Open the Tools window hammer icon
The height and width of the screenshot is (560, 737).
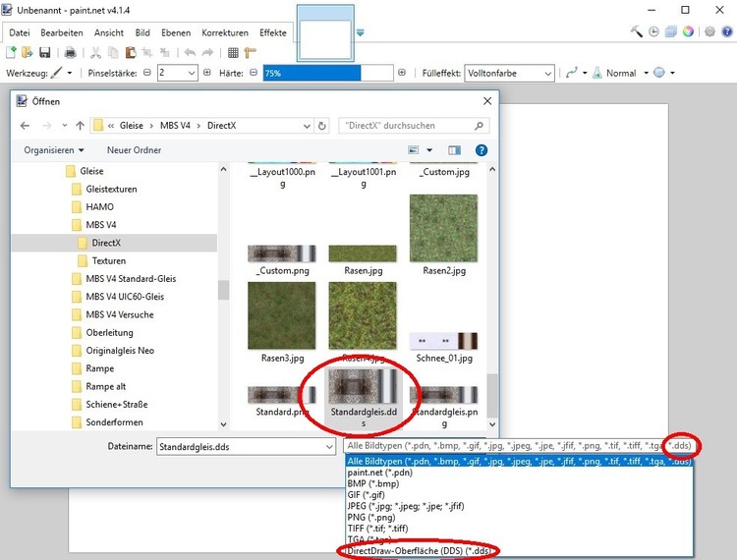(637, 31)
